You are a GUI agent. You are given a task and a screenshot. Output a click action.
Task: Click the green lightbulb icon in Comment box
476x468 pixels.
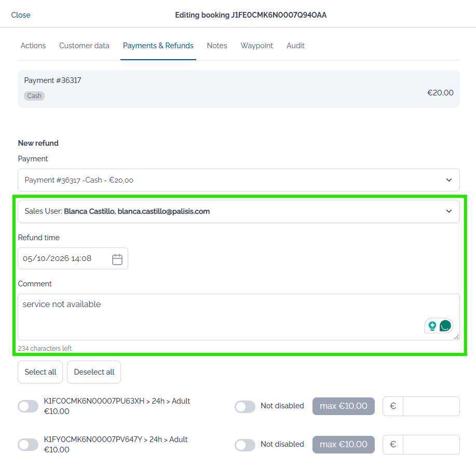pyautogui.click(x=432, y=326)
